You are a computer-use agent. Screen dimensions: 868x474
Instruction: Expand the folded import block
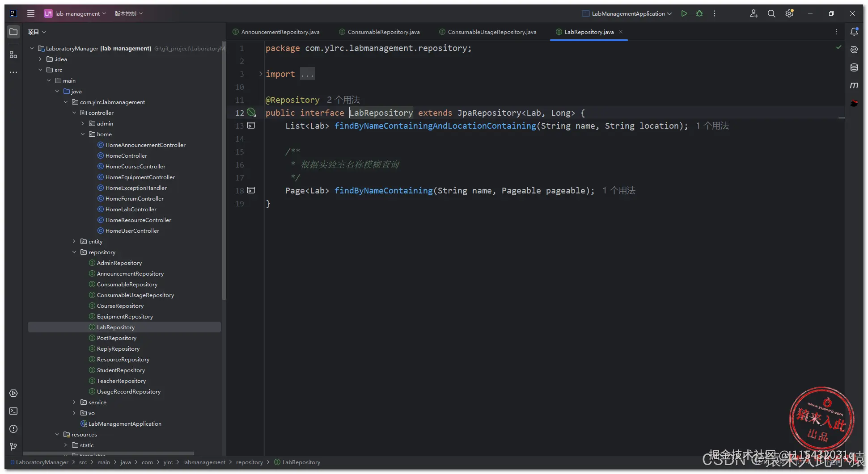261,74
